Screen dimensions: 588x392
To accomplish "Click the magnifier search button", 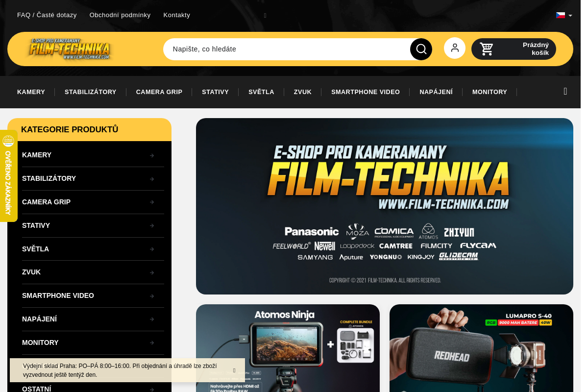I will pyautogui.click(x=421, y=49).
